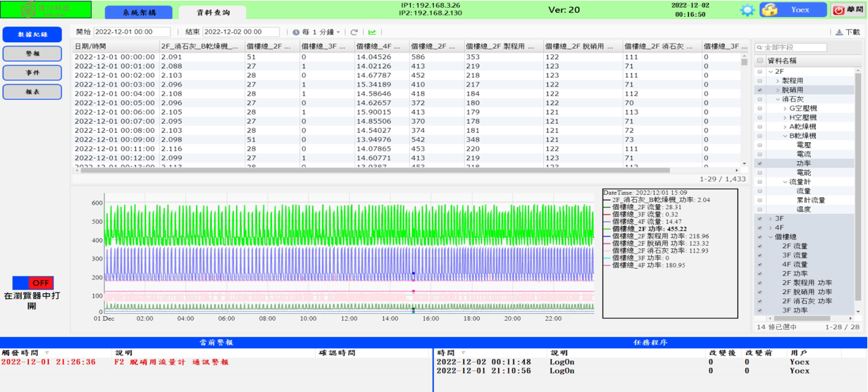Click the green chart icon in toolbar
The width and height of the screenshot is (868, 392).
point(372,32)
